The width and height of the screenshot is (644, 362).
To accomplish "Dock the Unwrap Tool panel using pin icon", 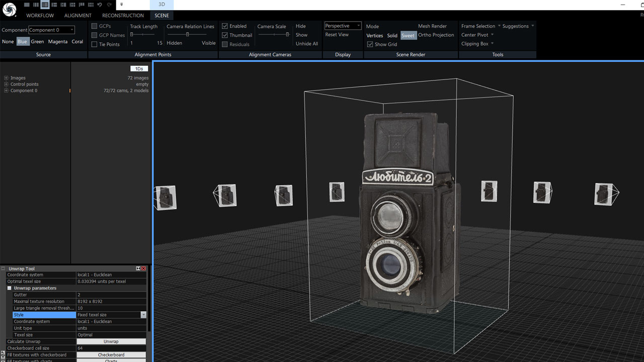I will (x=138, y=268).
